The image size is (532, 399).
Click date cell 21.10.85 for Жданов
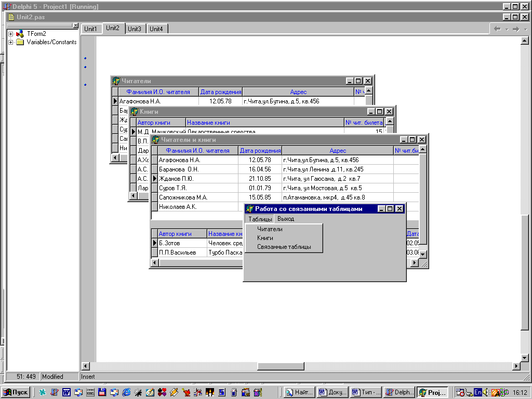[x=260, y=179]
